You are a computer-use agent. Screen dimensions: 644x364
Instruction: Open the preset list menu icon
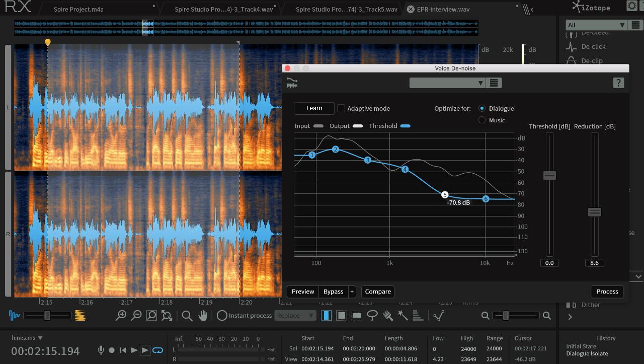494,83
